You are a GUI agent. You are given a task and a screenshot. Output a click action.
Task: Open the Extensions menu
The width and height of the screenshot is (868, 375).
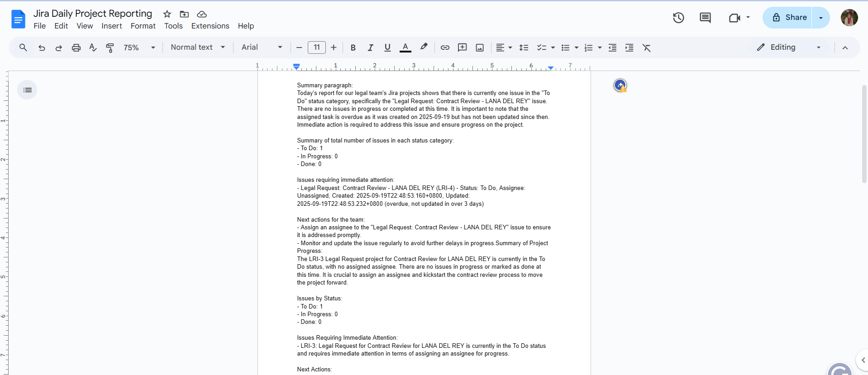[210, 26]
